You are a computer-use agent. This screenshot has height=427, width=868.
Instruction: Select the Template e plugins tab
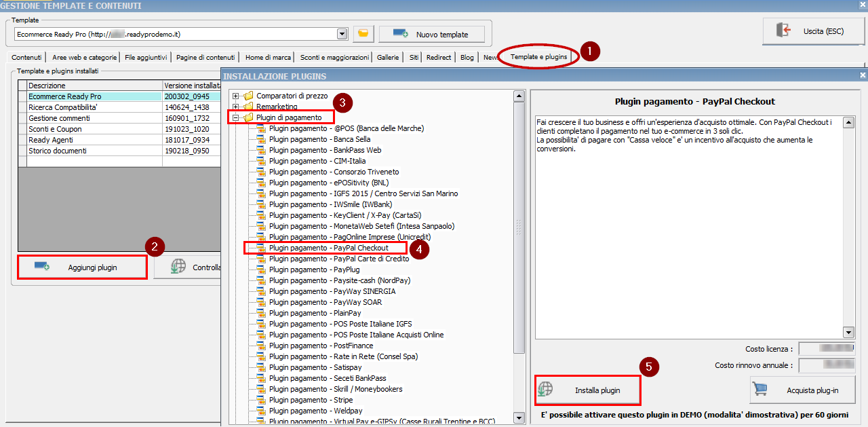tap(539, 57)
